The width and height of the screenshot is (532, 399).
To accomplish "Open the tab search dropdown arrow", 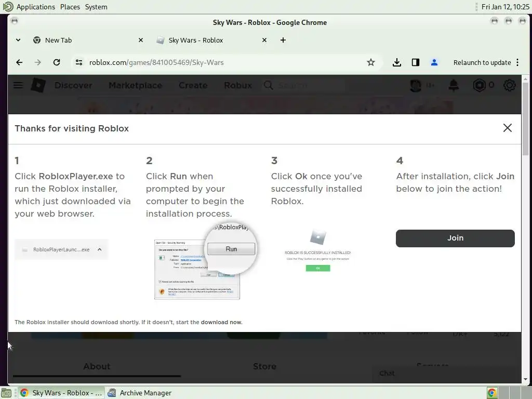I will click(18, 40).
